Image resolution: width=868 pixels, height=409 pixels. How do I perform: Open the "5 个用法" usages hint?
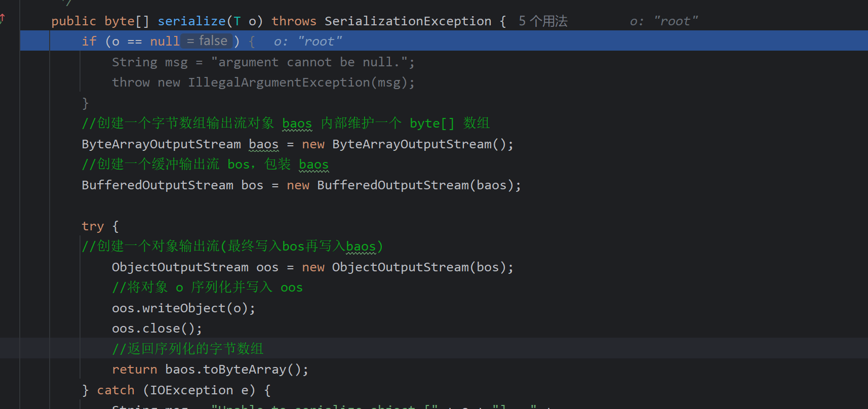pyautogui.click(x=543, y=21)
